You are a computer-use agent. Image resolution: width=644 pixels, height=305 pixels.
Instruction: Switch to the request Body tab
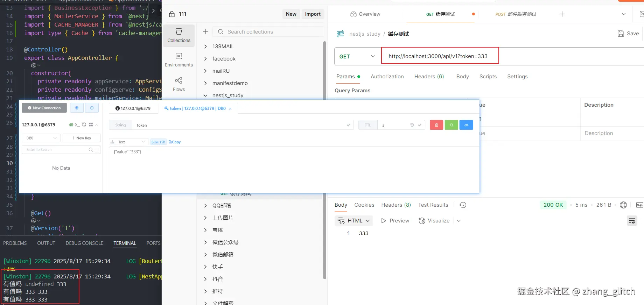pyautogui.click(x=462, y=77)
